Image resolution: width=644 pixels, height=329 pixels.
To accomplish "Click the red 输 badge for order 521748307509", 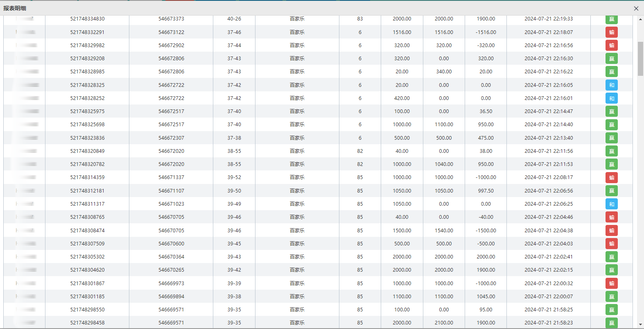I will pos(611,244).
